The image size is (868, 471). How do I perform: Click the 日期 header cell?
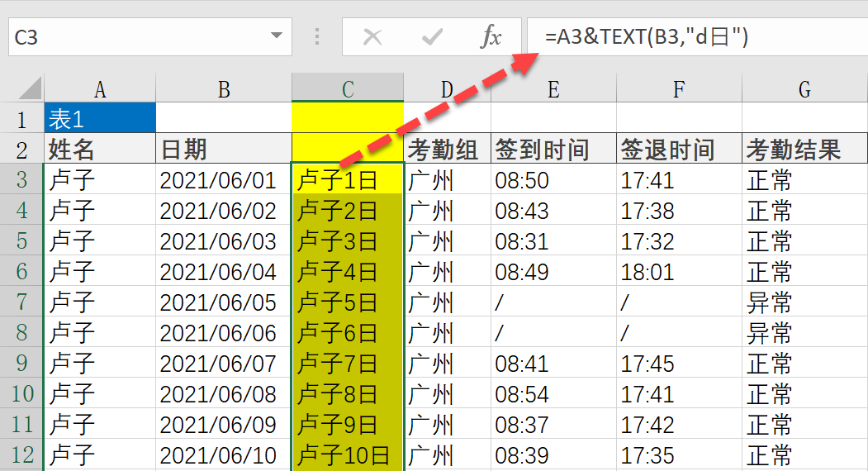pyautogui.click(x=224, y=149)
